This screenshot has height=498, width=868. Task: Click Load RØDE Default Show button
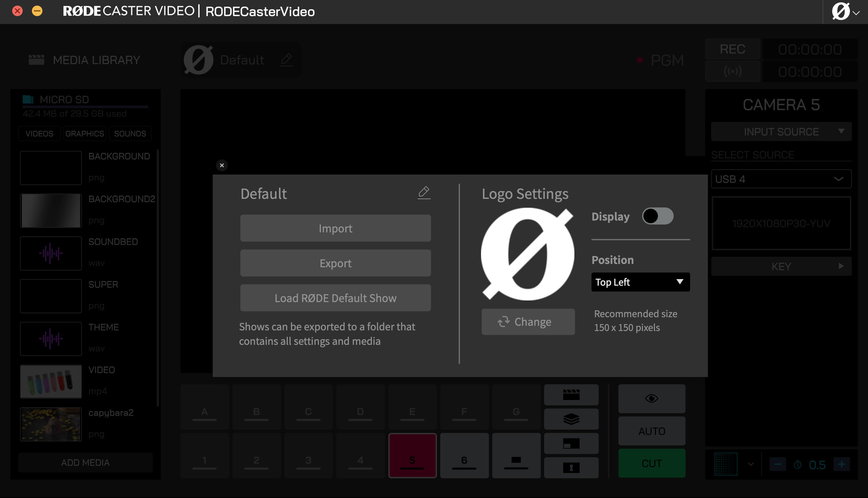pos(335,298)
